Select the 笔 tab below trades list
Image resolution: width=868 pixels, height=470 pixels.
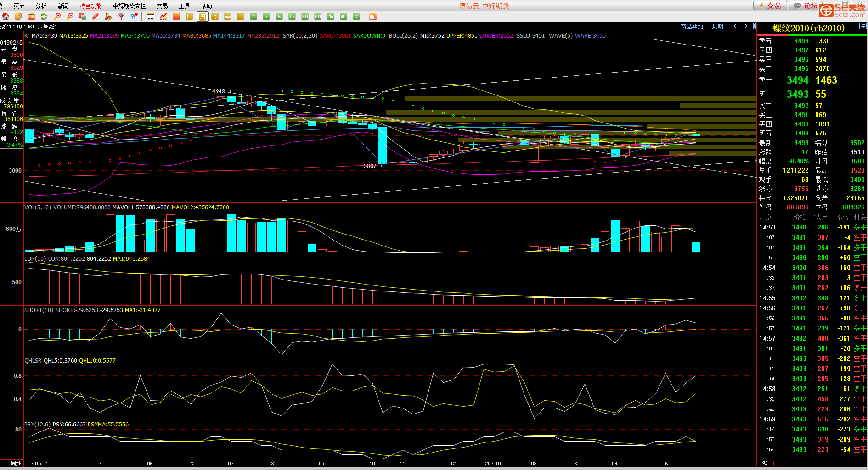point(765,464)
